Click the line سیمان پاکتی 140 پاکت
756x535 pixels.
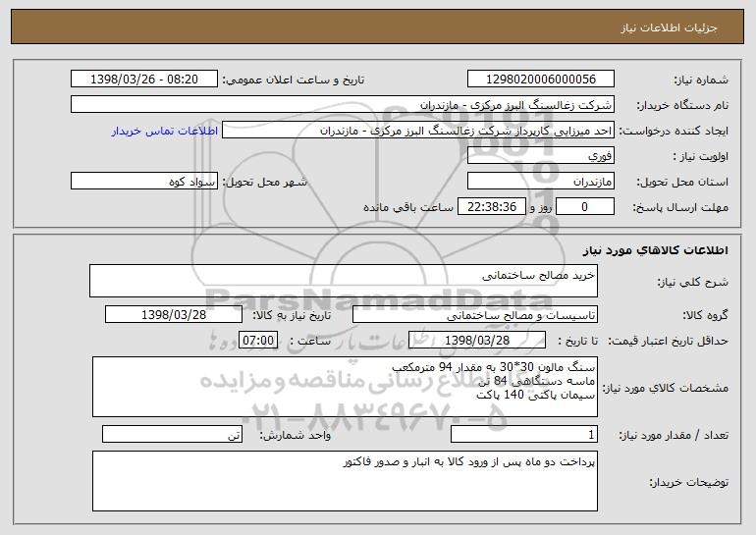pos(535,395)
